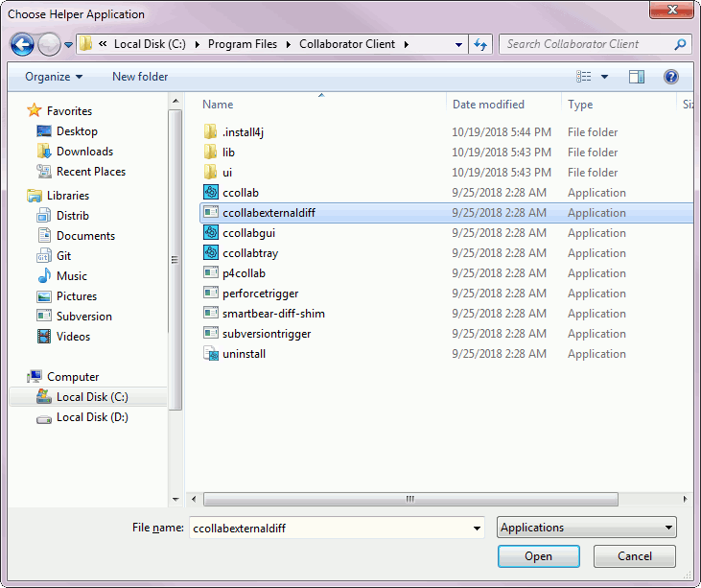Click the File name input field

tap(330, 529)
